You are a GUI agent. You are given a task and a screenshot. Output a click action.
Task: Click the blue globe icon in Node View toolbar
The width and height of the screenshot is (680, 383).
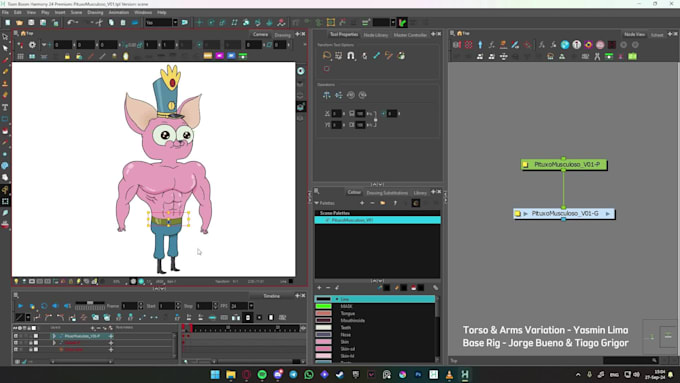tap(565, 45)
